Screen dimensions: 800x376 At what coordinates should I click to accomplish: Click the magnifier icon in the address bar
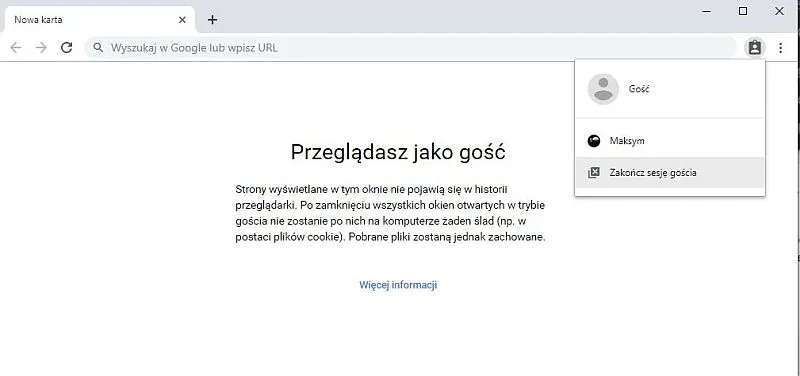98,48
